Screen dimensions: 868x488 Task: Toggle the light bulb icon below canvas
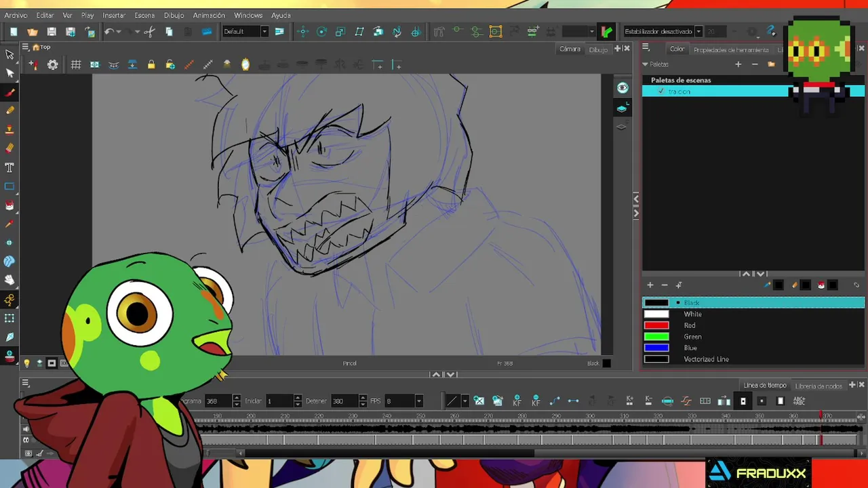tap(26, 363)
